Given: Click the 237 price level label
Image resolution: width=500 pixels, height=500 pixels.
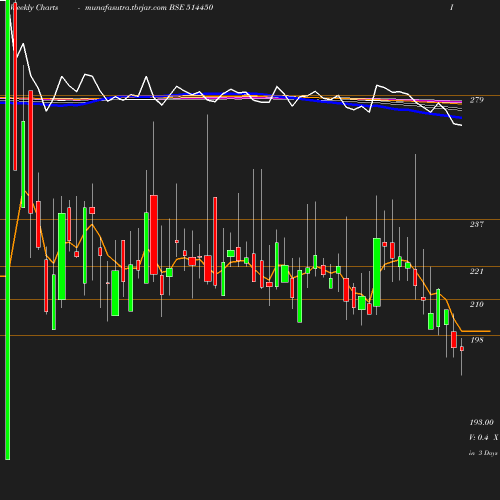Looking at the screenshot, I should pyautogui.click(x=476, y=224).
